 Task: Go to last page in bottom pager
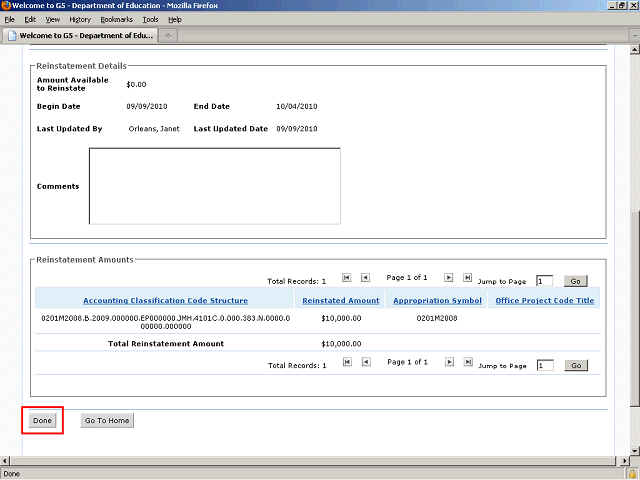(468, 362)
